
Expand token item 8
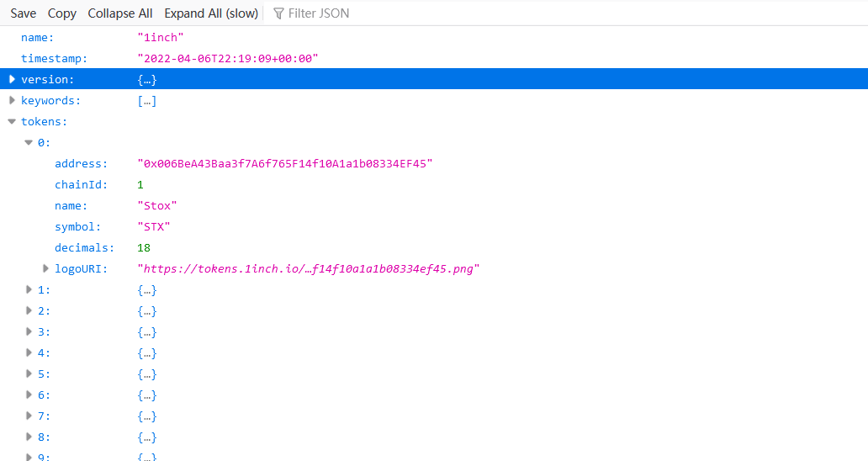tap(29, 437)
